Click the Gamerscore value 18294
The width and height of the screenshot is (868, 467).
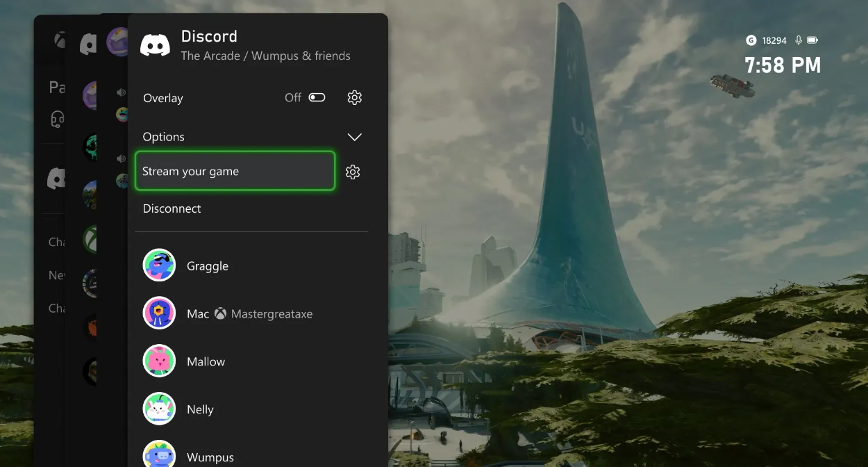774,41
